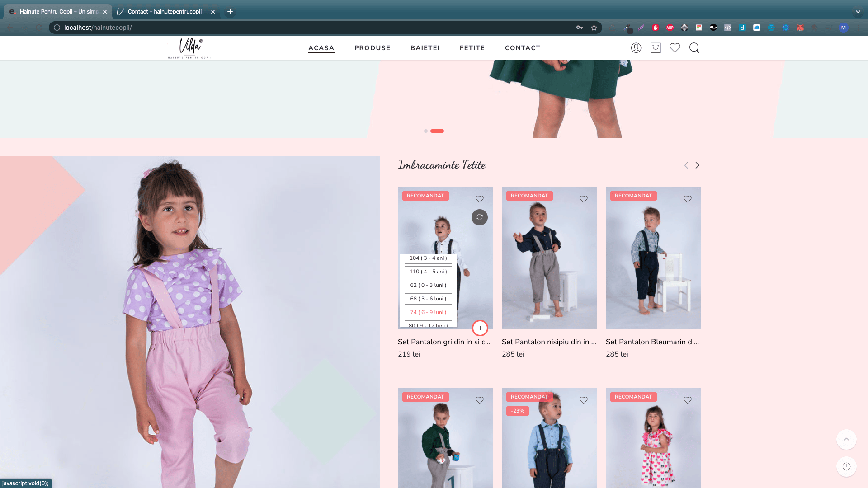
Task: Open the eye extension icon
Action: point(713,28)
